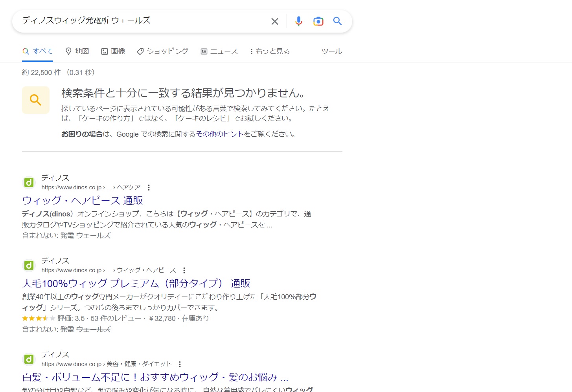Click the 含まれない: 発電 ウェールズ note under the first result

pyautogui.click(x=66, y=236)
